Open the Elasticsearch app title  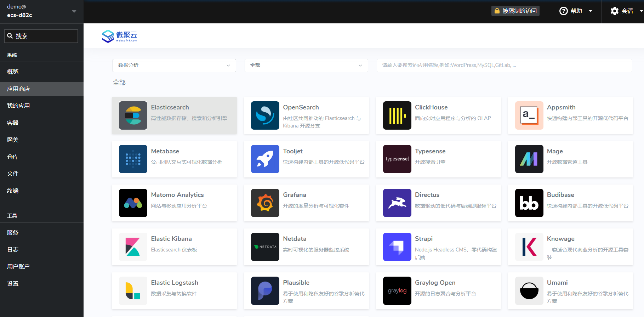point(170,107)
